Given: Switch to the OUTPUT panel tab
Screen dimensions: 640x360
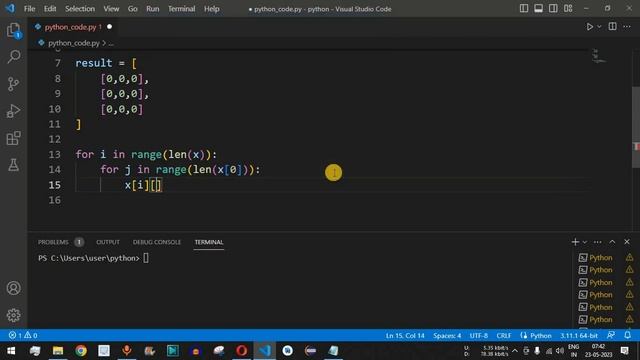Looking at the screenshot, I should pos(108,242).
